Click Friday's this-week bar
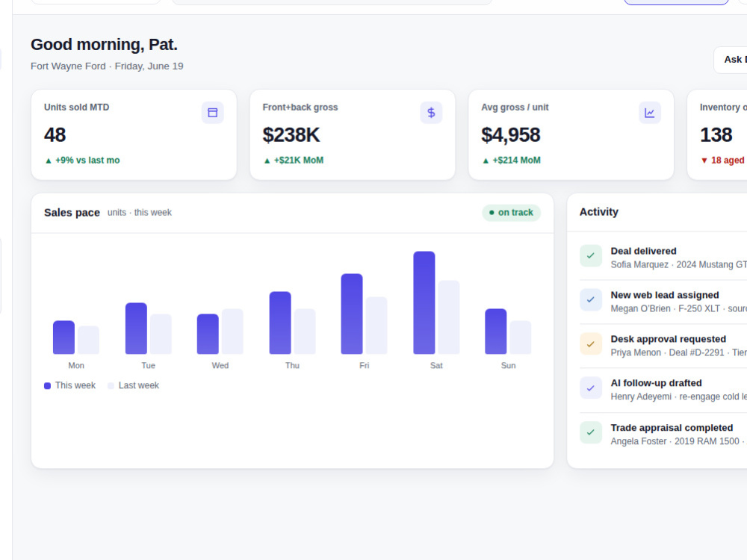This screenshot has height=560, width=747. click(x=352, y=314)
